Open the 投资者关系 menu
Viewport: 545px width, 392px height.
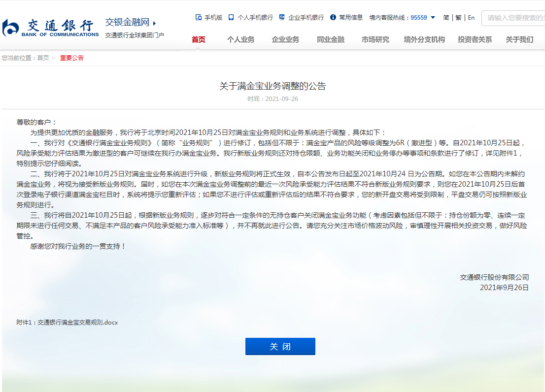pyautogui.click(x=475, y=39)
